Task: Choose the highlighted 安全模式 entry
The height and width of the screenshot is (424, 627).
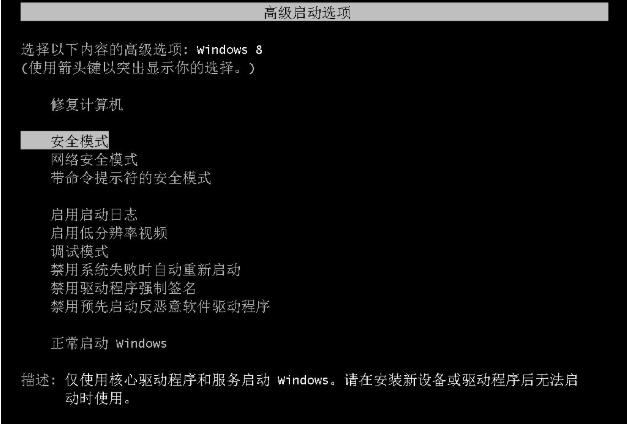Action: coord(65,141)
